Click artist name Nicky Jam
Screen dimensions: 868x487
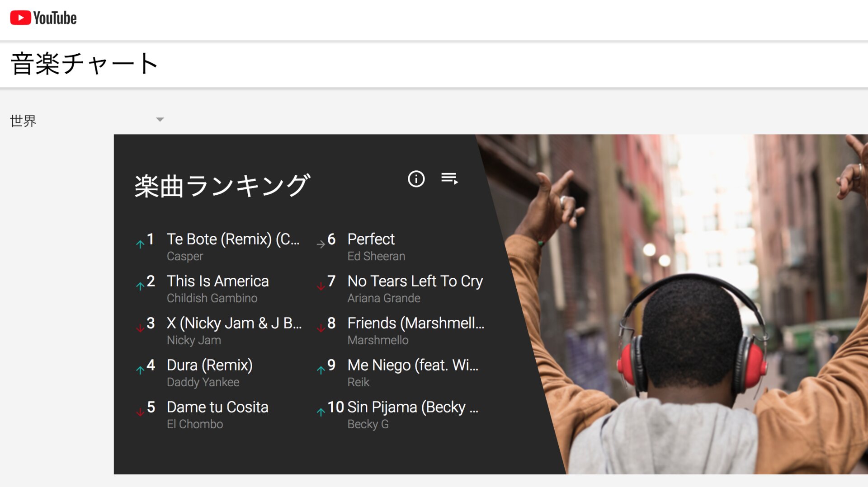[x=194, y=340]
